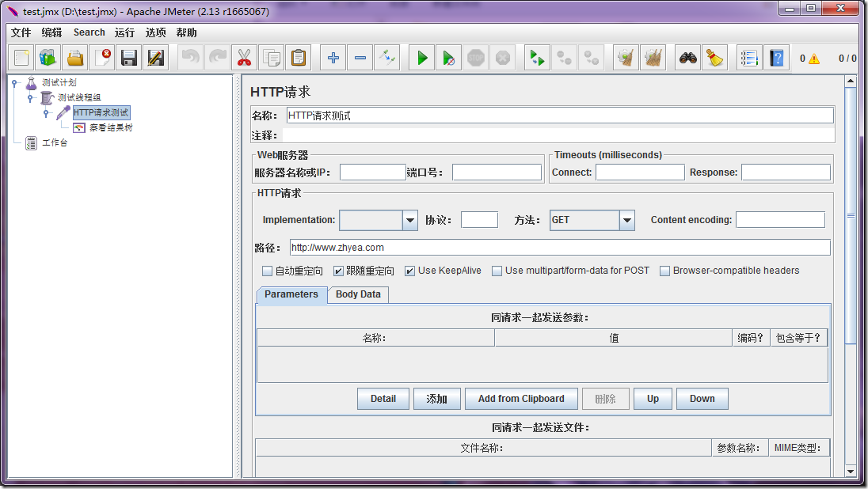Image resolution: width=868 pixels, height=489 pixels.
Task: Open the Templates icon in the toolbar
Action: [x=48, y=58]
